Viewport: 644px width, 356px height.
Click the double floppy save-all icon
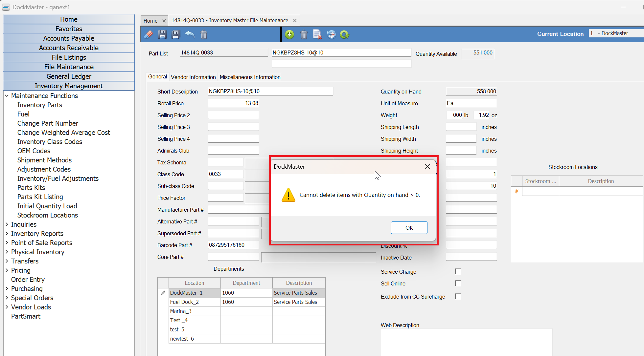(176, 34)
